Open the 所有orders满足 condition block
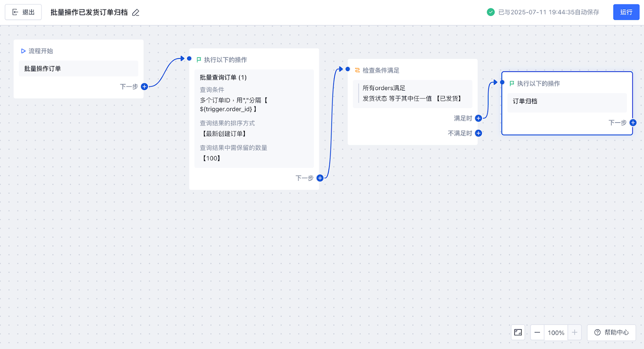 tap(412, 93)
